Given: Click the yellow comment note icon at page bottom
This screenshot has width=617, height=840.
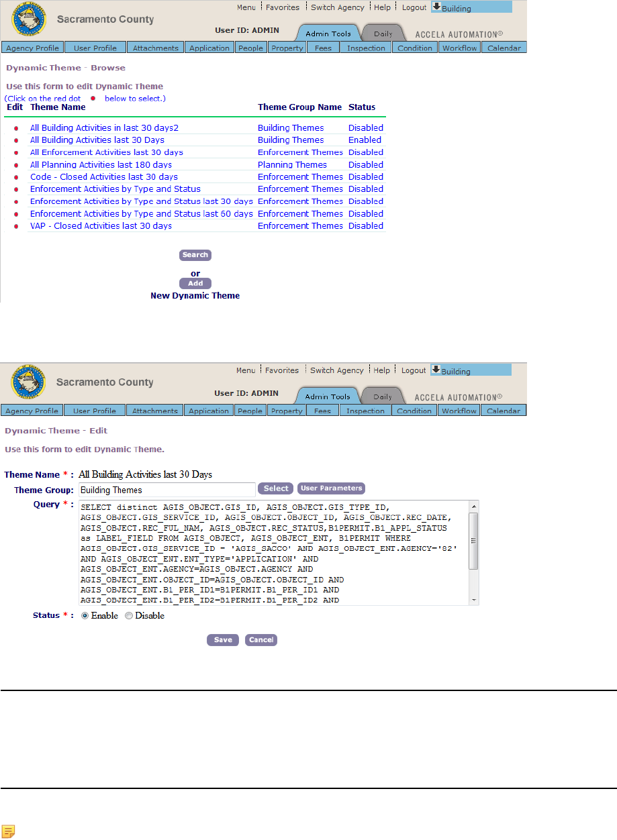Looking at the screenshot, I should point(8,832).
